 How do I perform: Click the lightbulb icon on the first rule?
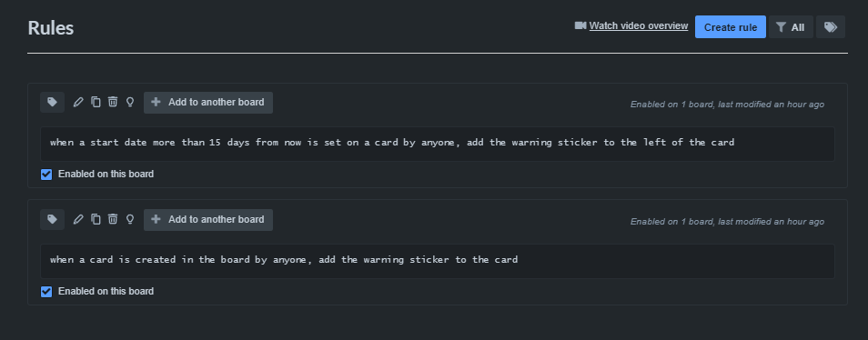tap(130, 103)
